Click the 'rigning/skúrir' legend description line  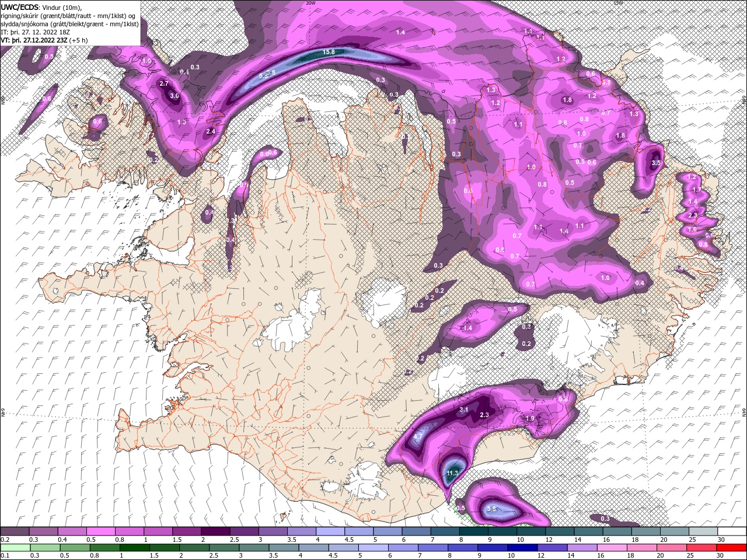[x=68, y=16]
